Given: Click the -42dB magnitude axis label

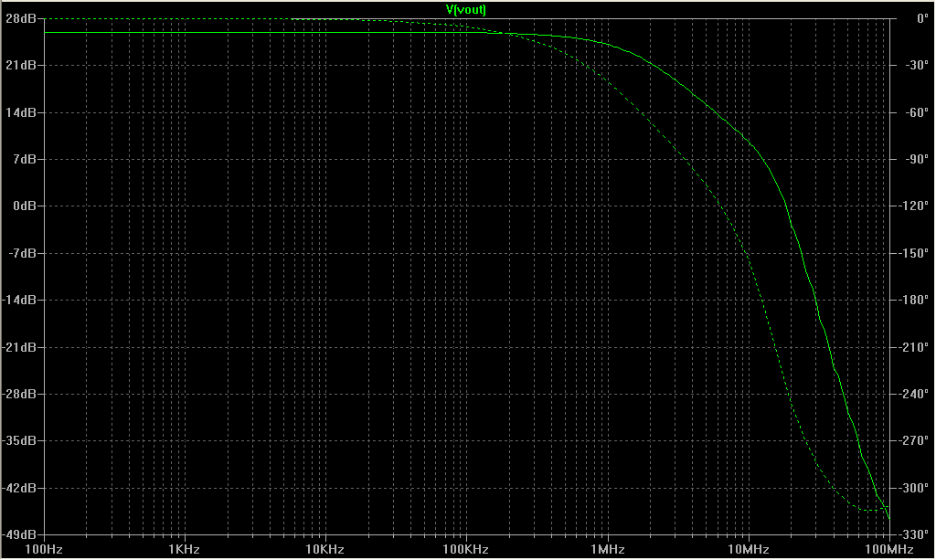Looking at the screenshot, I should 19,487.
